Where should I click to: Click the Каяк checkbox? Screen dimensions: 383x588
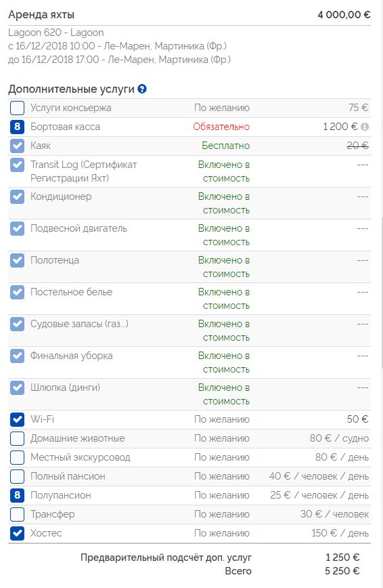[x=17, y=146]
